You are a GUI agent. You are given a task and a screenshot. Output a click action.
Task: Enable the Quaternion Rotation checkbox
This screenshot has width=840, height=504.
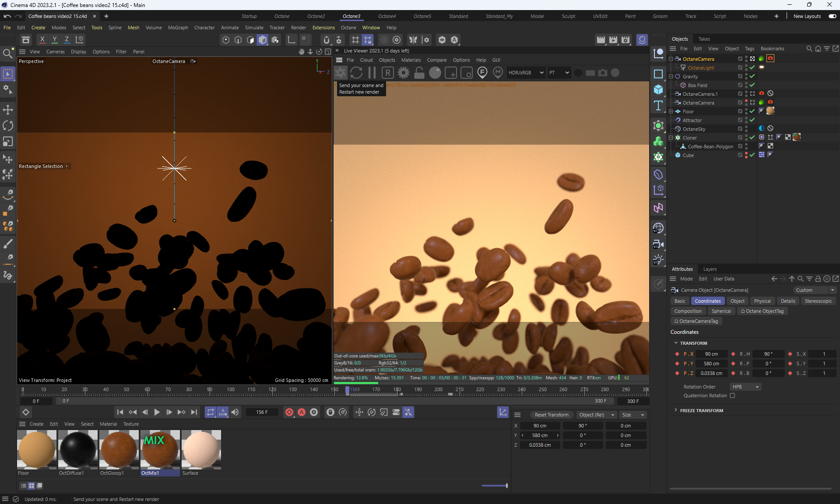tap(732, 395)
